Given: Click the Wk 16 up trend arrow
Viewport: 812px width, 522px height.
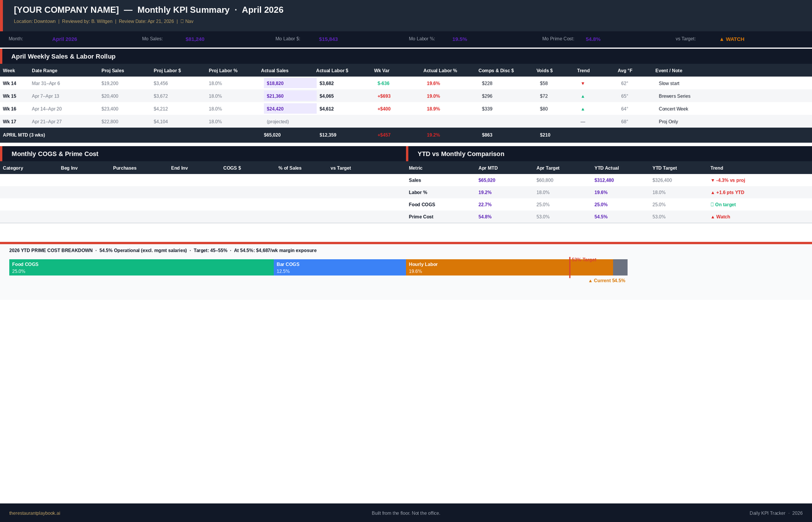Looking at the screenshot, I should [583, 109].
